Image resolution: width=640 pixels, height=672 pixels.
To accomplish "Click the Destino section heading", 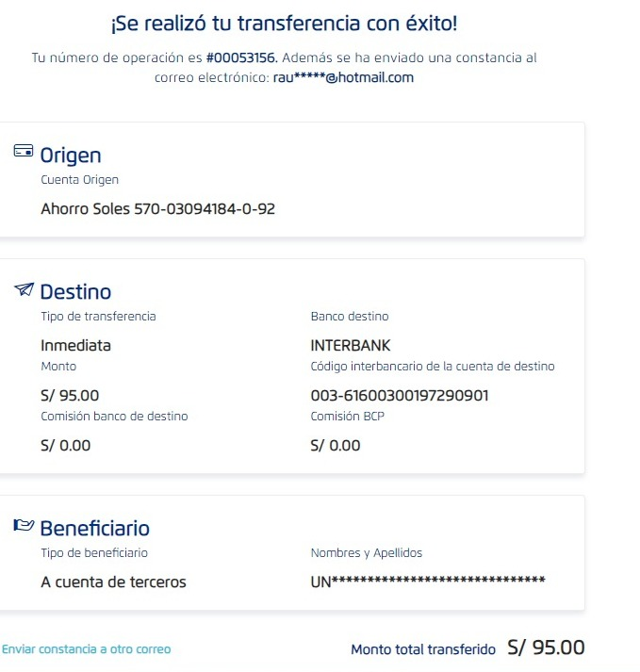I will (x=75, y=292).
